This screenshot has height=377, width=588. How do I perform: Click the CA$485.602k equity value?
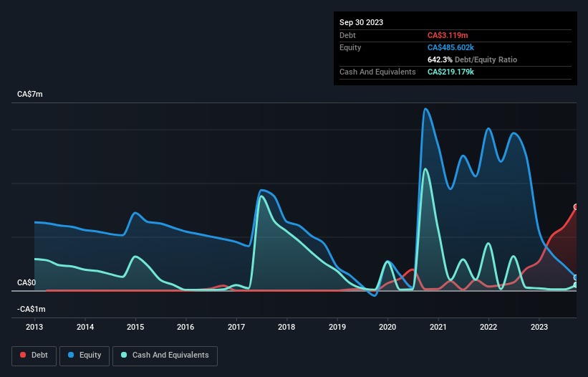click(450, 47)
